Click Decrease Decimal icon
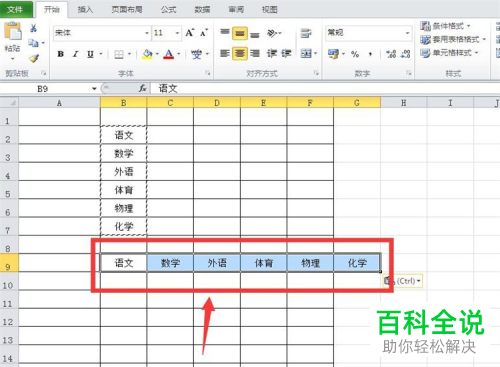Viewport: 500px width, 367px height. point(405,54)
